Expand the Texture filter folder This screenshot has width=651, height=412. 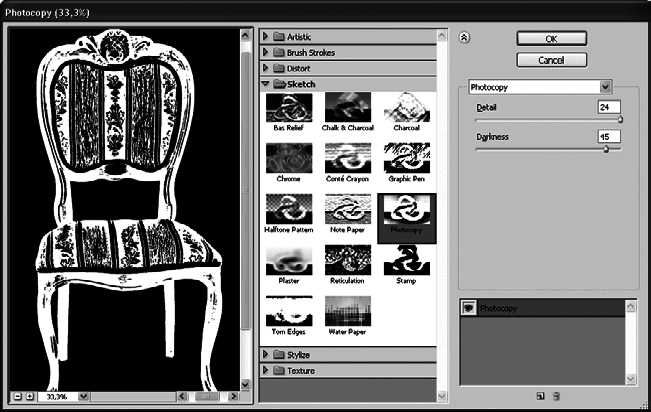pos(265,370)
